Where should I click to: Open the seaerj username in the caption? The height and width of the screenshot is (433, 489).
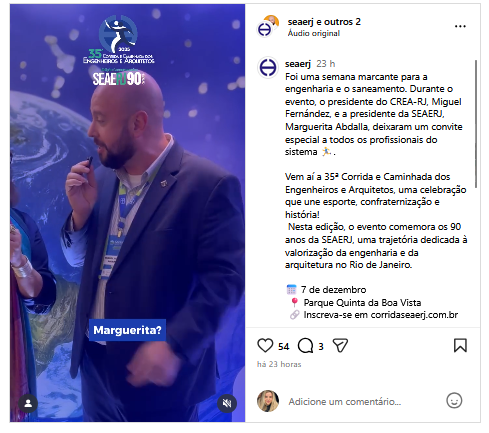298,64
